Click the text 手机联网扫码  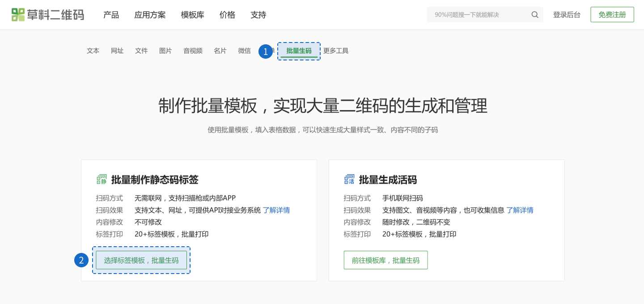[x=402, y=198]
